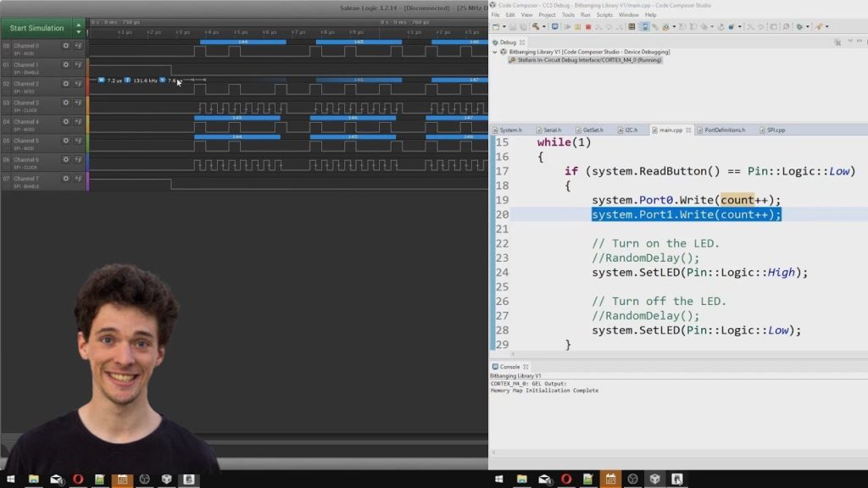The image size is (868, 488).
Task: Open the New icon dropdown arrow
Action: [x=504, y=26]
